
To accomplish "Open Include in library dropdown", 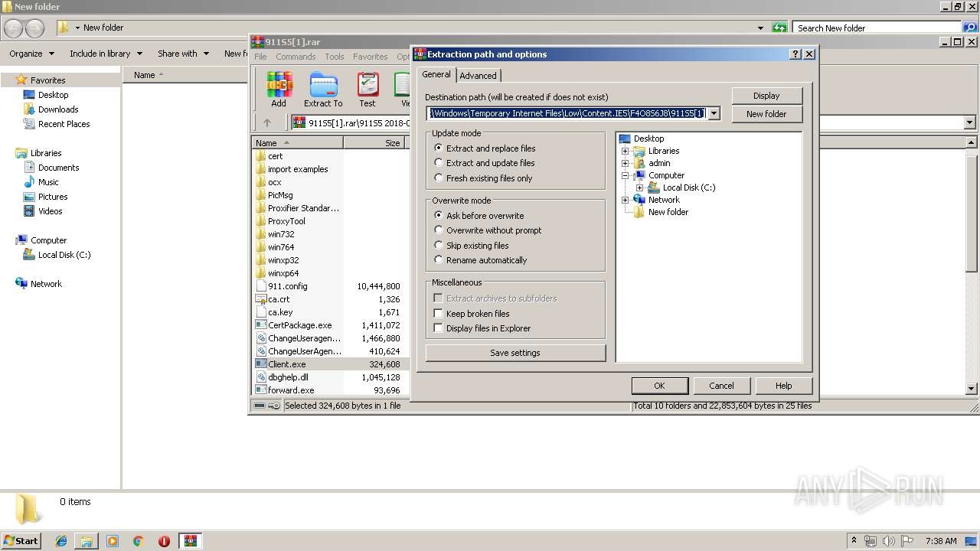I will pyautogui.click(x=106, y=54).
